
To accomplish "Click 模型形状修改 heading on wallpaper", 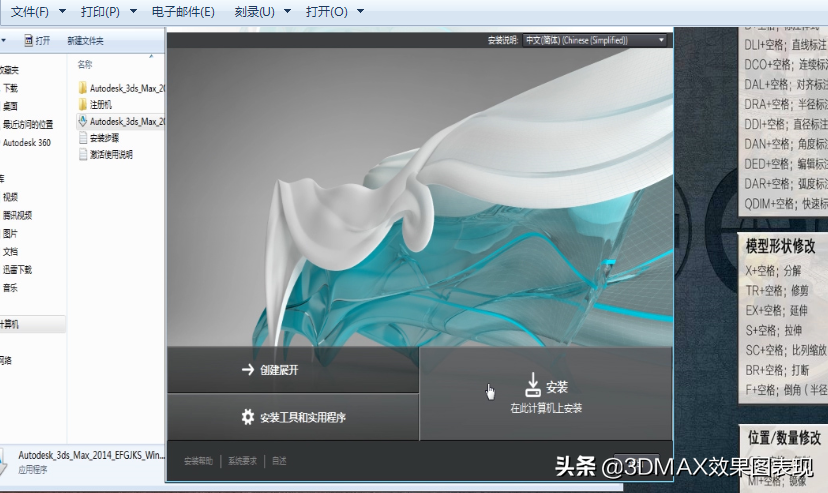I will click(x=780, y=246).
